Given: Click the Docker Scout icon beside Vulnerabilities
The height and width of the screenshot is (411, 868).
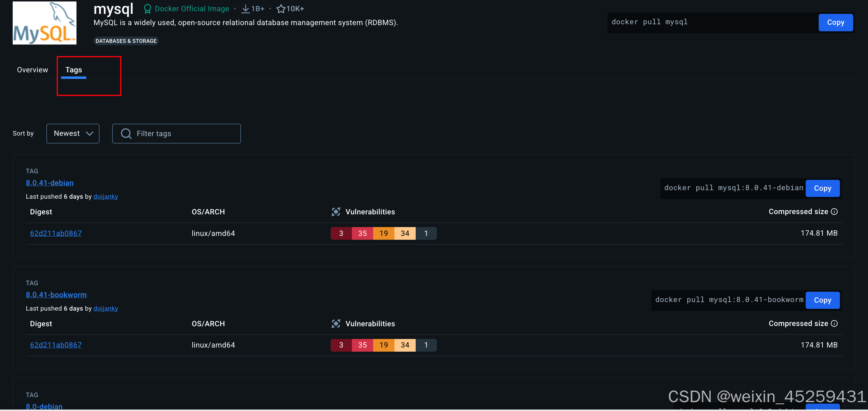Looking at the screenshot, I should pos(336,212).
